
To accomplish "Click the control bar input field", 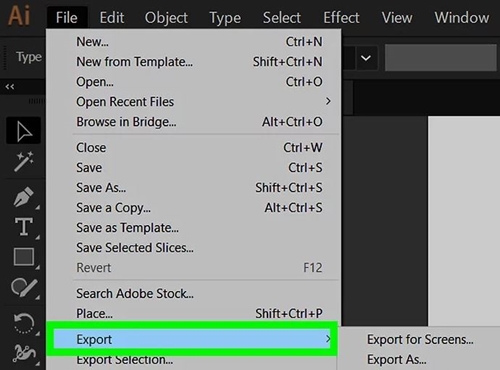I will [441, 58].
